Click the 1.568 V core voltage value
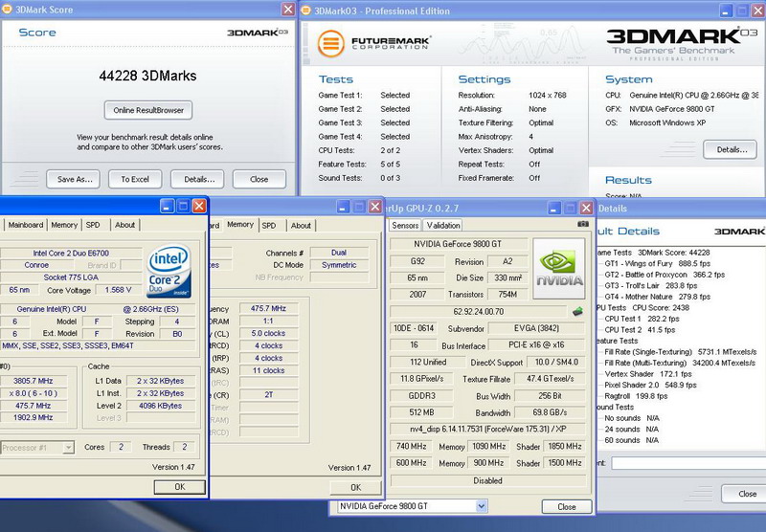The height and width of the screenshot is (532, 766). coord(119,290)
